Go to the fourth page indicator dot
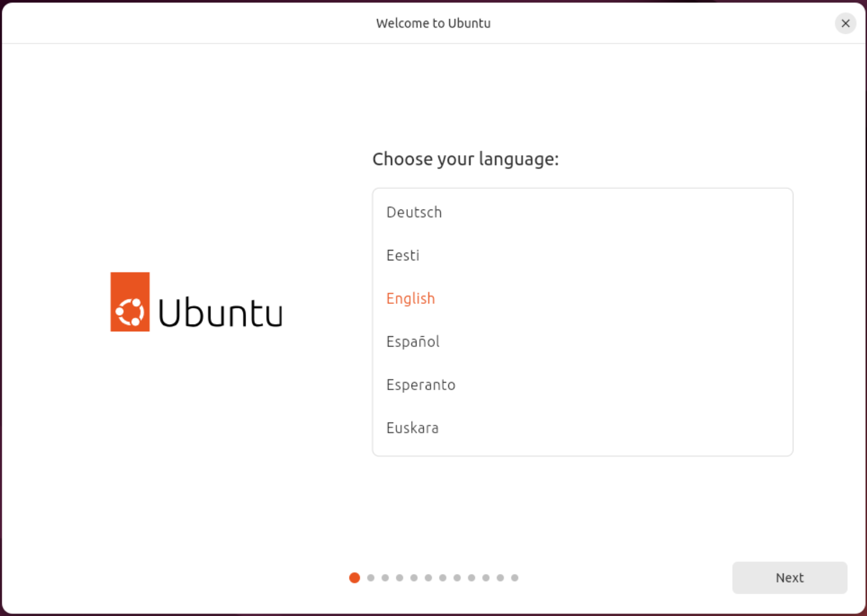 coord(400,578)
